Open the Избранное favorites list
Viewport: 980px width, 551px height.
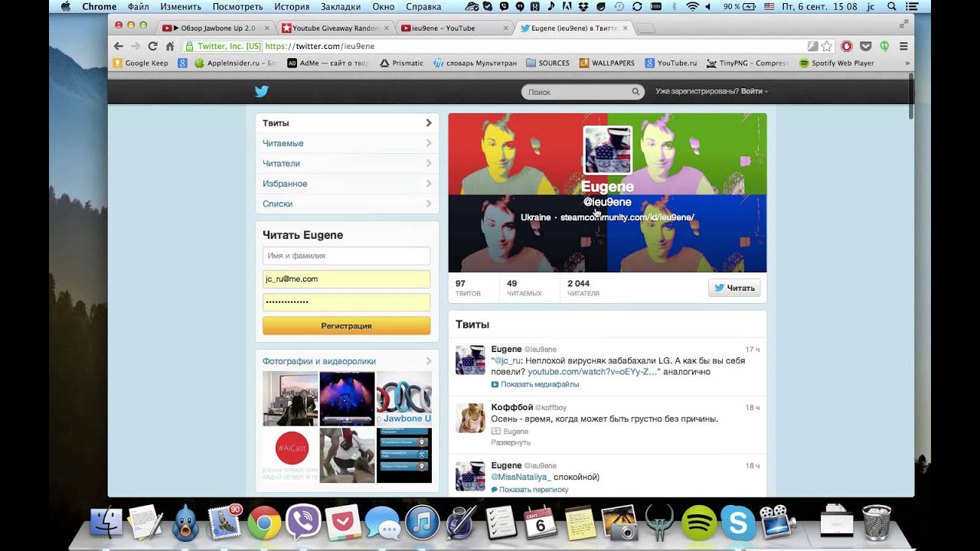[x=347, y=184]
